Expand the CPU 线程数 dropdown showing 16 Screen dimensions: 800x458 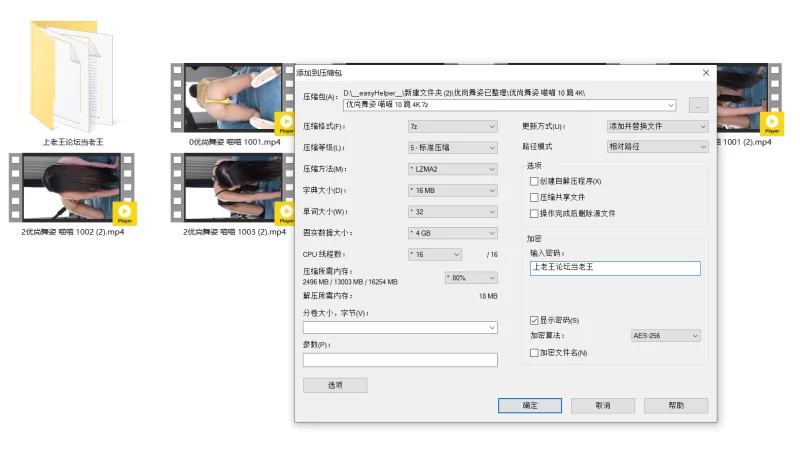point(435,254)
